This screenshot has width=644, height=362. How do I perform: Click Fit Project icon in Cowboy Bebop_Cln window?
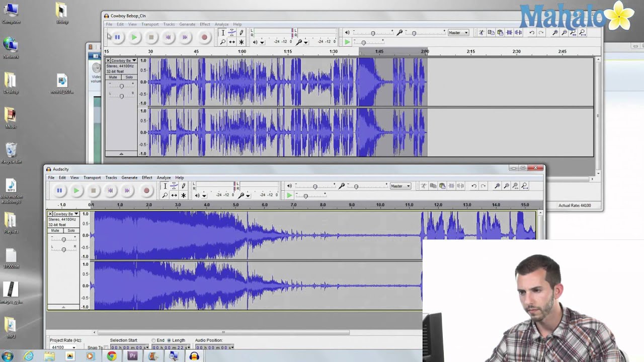(x=582, y=33)
